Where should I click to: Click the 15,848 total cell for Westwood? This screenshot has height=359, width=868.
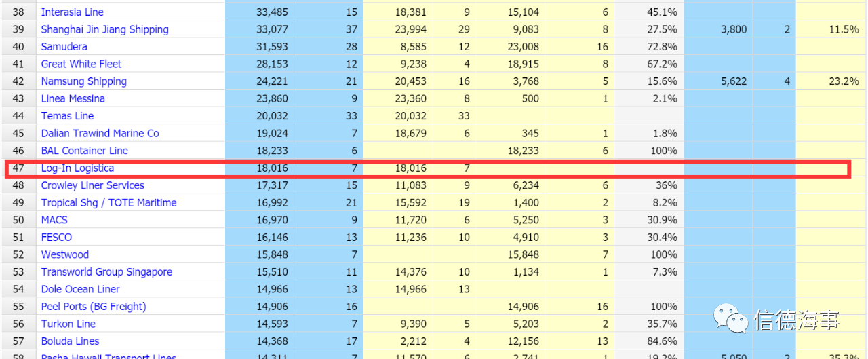click(x=273, y=254)
